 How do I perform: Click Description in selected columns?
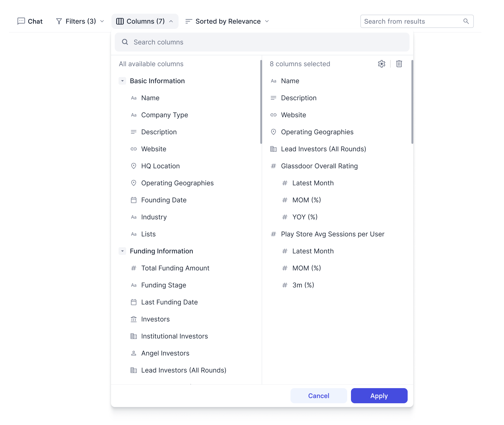299,98
